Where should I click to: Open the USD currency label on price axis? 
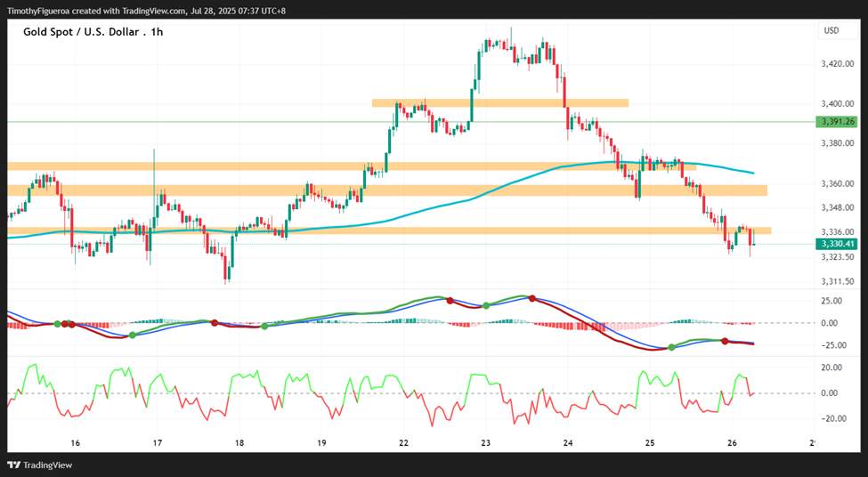point(831,31)
